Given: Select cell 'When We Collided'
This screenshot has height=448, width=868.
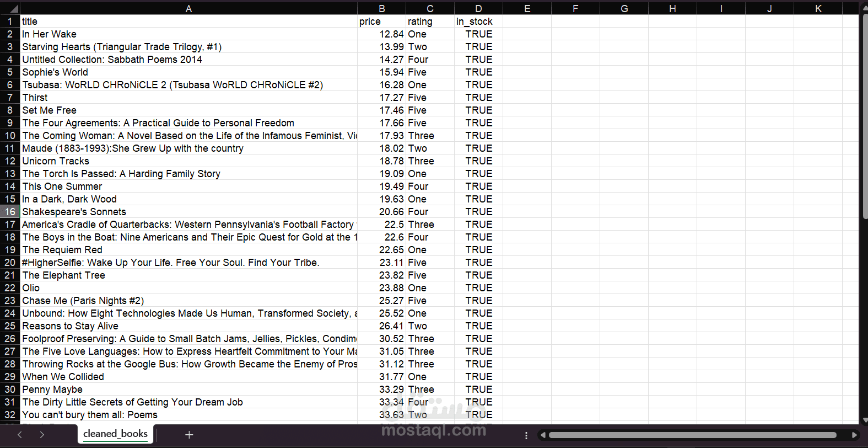Looking at the screenshot, I should 188,377.
